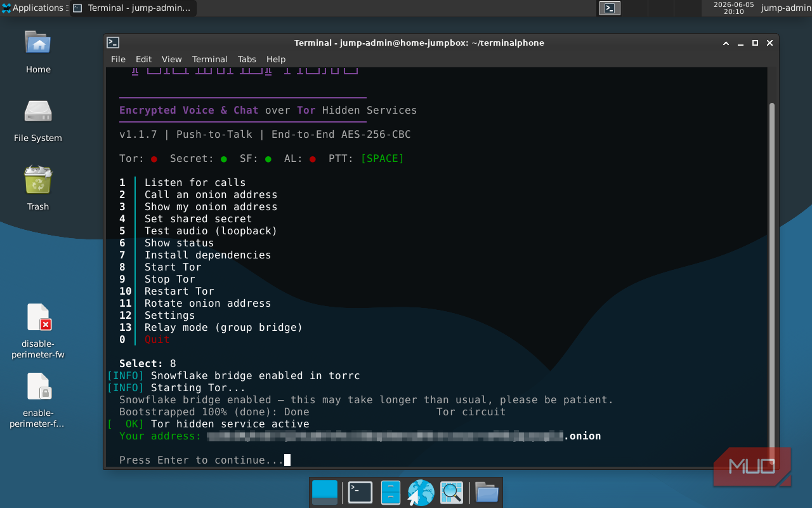Click the red "Quit" option text

[x=157, y=339]
